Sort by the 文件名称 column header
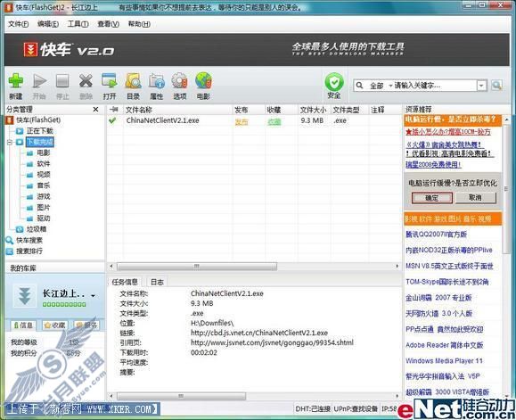 click(177, 110)
